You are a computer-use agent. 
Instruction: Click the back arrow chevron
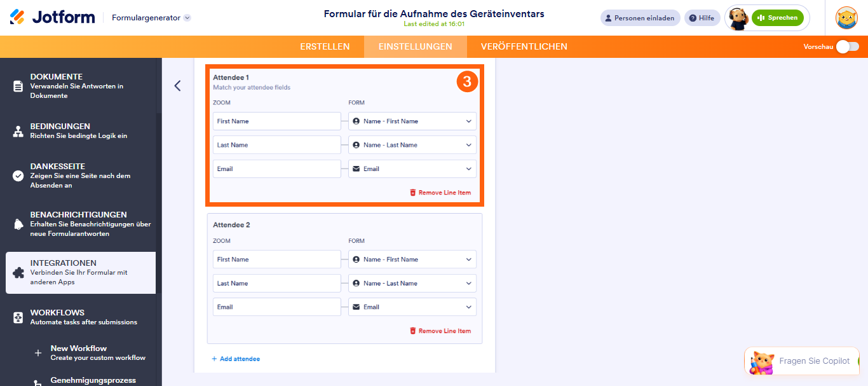(177, 86)
